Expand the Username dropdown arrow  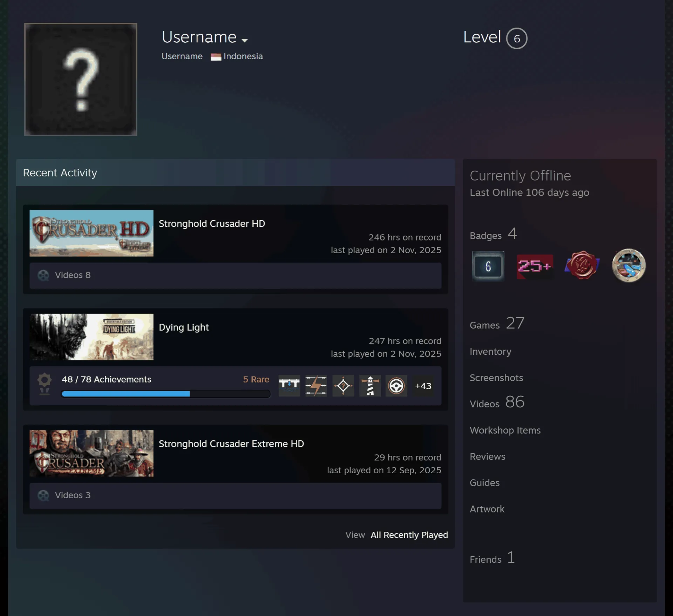pyautogui.click(x=245, y=40)
